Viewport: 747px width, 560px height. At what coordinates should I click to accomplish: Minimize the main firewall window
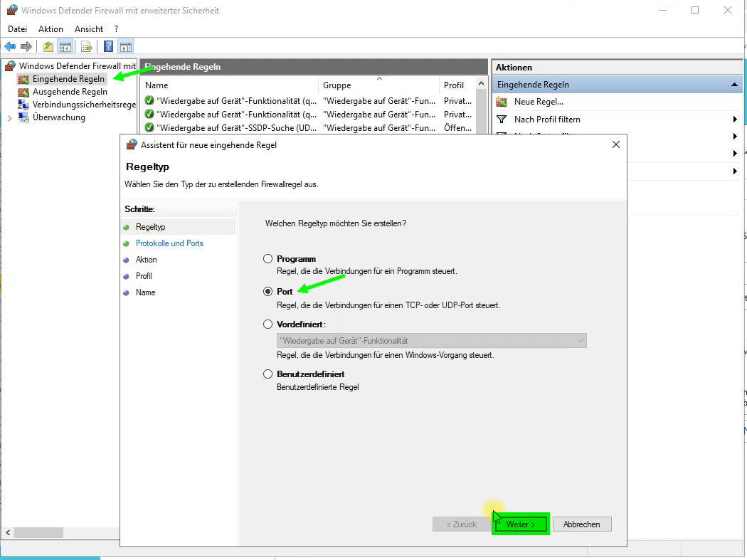point(662,10)
